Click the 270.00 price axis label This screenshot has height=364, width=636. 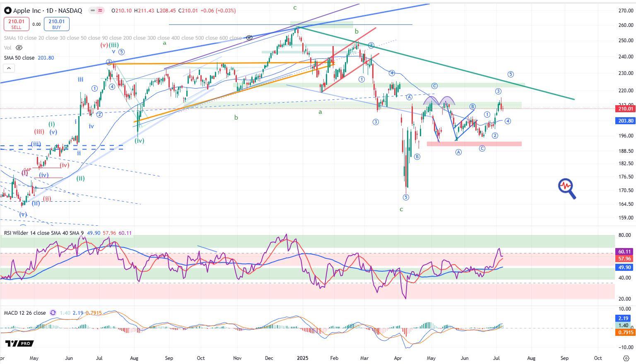click(x=625, y=10)
